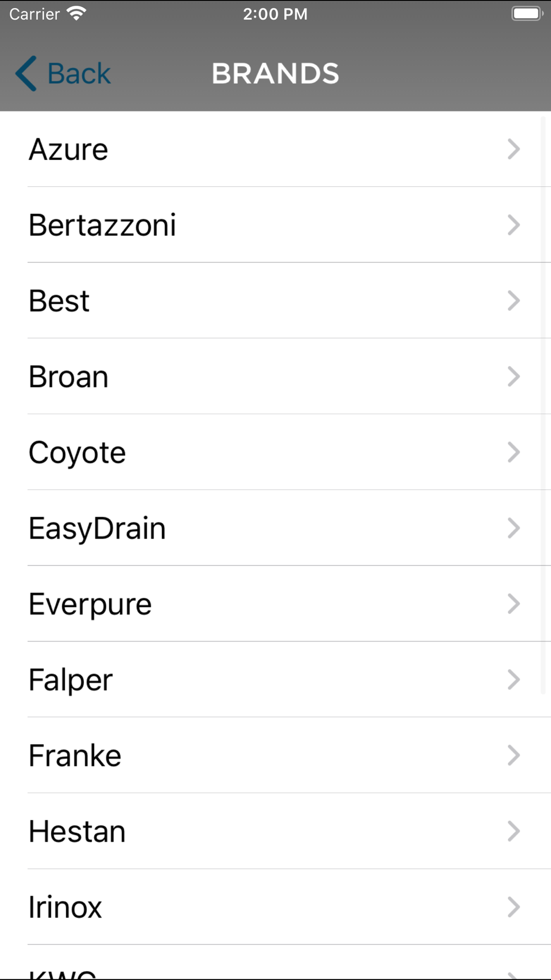
Task: Tap chevron beside Coyote
Action: tap(514, 452)
